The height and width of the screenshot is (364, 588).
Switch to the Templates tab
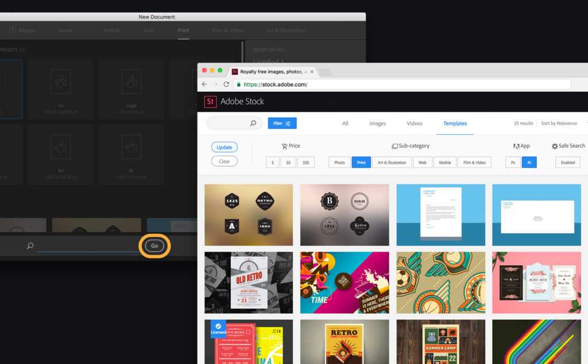click(455, 123)
